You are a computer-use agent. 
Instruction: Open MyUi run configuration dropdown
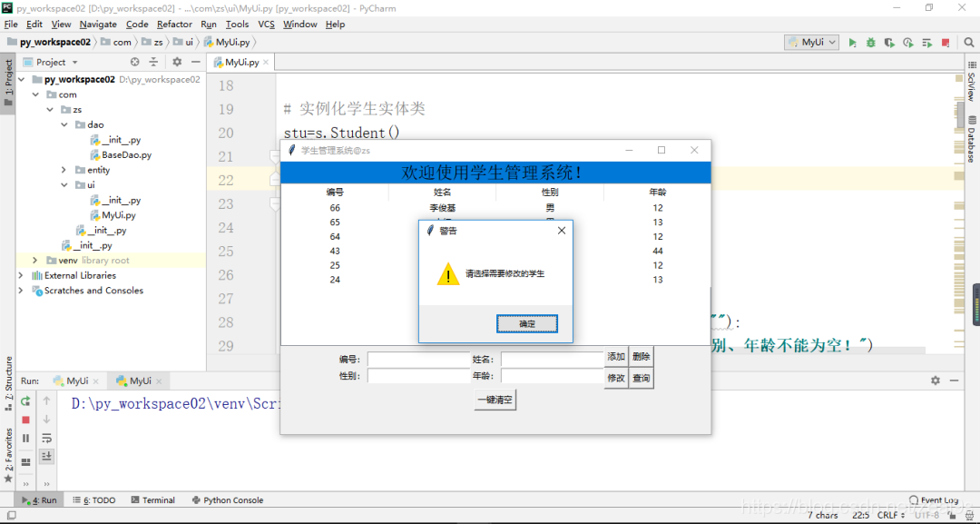point(812,43)
